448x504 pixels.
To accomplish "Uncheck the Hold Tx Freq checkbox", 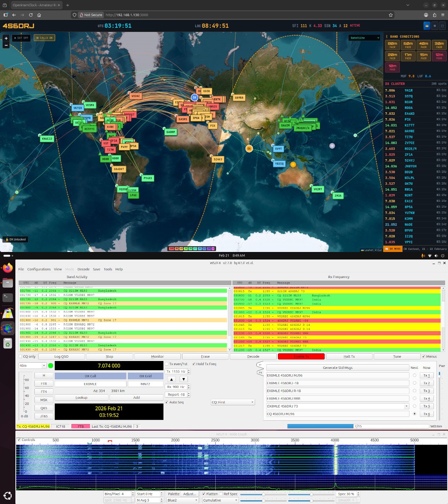I will [x=194, y=364].
